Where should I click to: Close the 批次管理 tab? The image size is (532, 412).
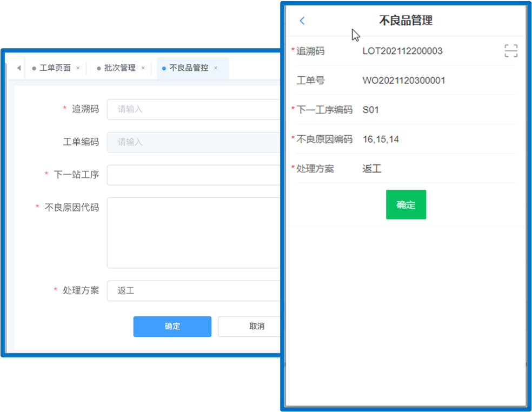pos(143,68)
